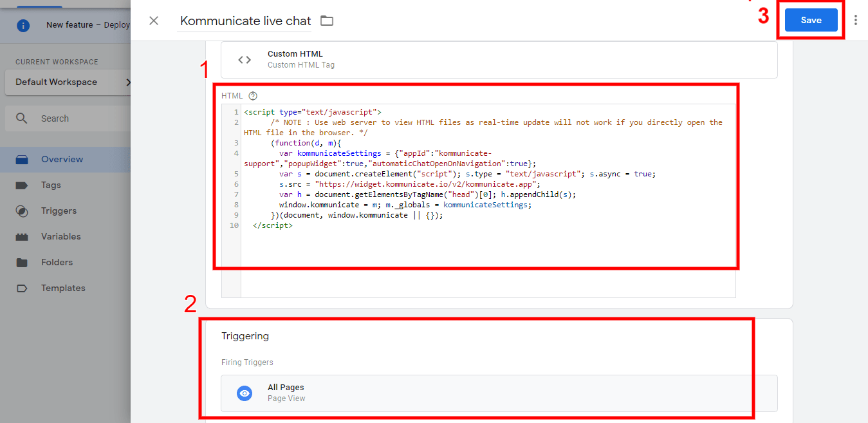This screenshot has height=423, width=868.
Task: Save the Kommunicate live chat tag
Action: click(811, 20)
